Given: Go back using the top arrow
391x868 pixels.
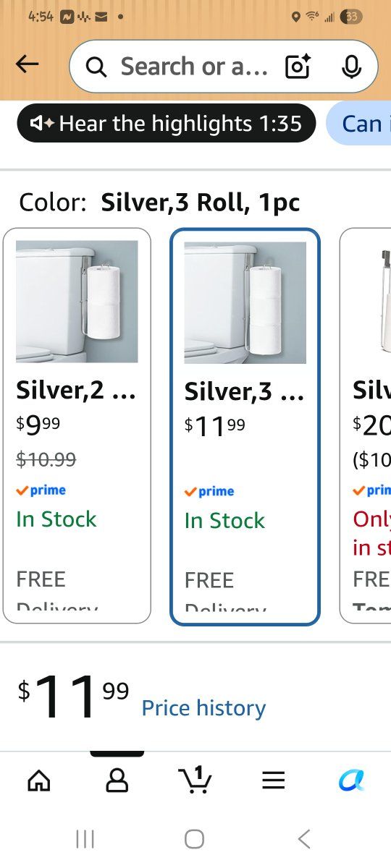Looking at the screenshot, I should 27,65.
